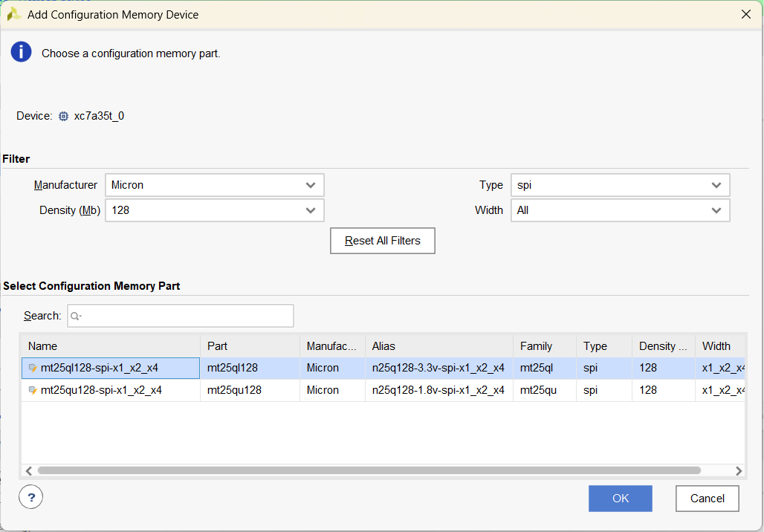Click the right arrow of the horizontal scrollbar
Viewport: 764px width, 532px height.
[x=739, y=470]
